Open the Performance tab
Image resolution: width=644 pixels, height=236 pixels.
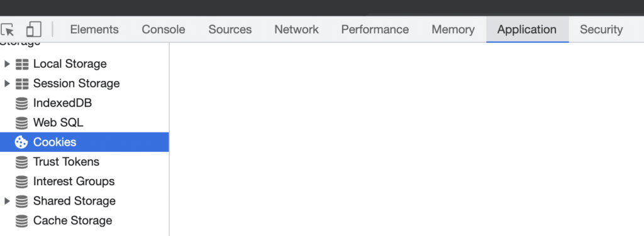coord(375,29)
